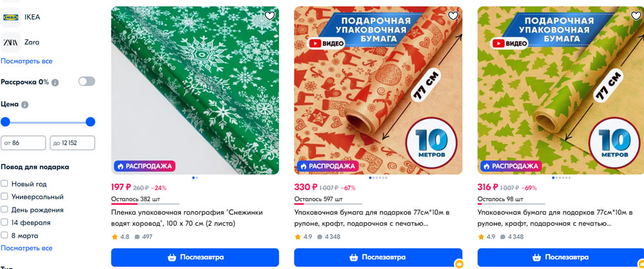Viewport: 644px width, 269px height.
Task: Click the ВИДЕО badge on red paper
Action: tap(327, 43)
